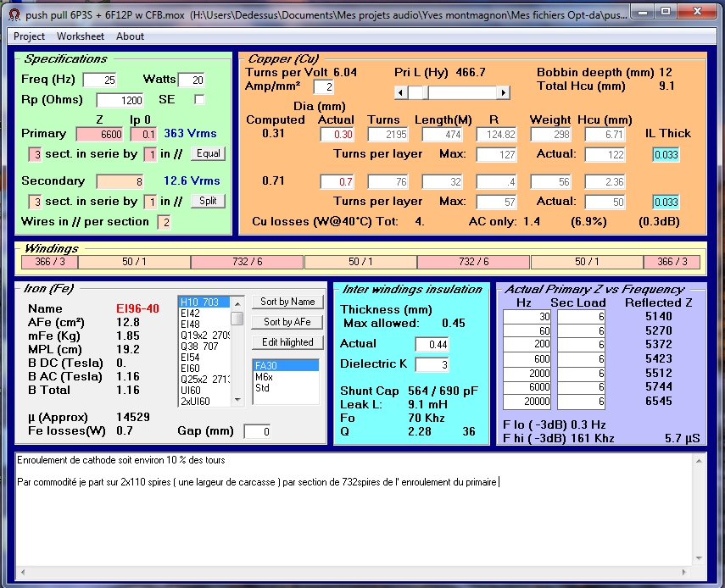This screenshot has width=725, height=588.
Task: Click first 732 / 6 winding segment
Action: pyautogui.click(x=247, y=262)
